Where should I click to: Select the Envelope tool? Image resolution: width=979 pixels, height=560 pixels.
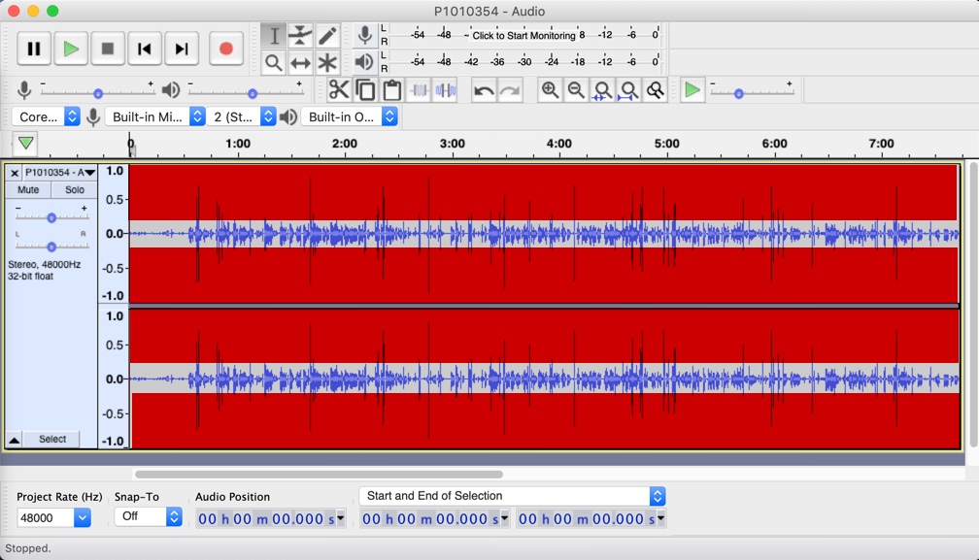pos(300,36)
